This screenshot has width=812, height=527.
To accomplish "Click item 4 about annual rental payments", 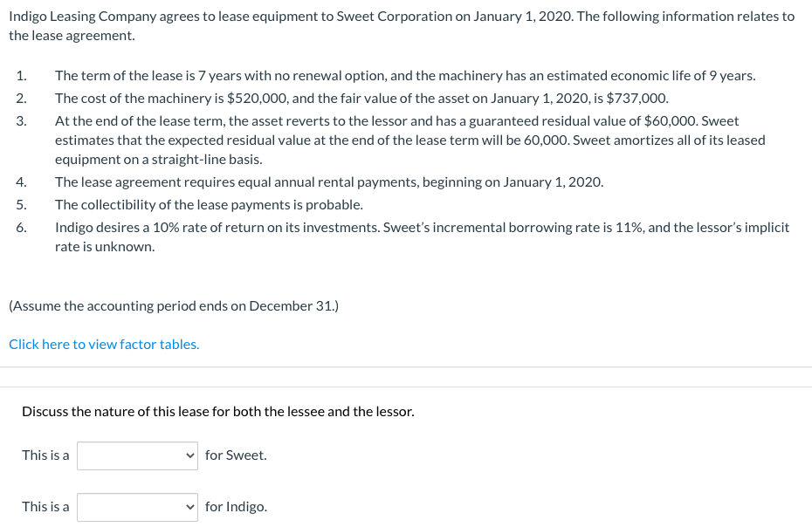I will tap(329, 181).
